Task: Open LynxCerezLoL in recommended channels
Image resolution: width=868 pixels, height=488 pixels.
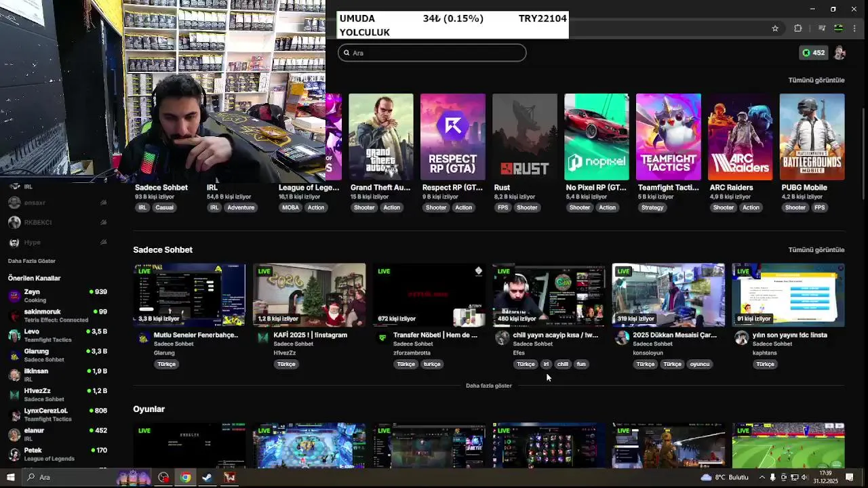Action: coord(58,414)
